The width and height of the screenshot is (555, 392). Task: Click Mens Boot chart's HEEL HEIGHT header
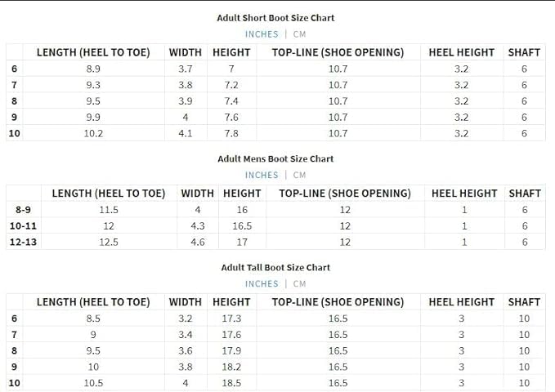coord(464,194)
